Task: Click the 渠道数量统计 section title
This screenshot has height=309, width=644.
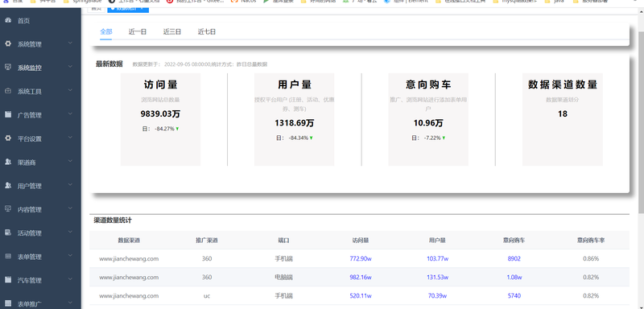Action: coord(113,220)
